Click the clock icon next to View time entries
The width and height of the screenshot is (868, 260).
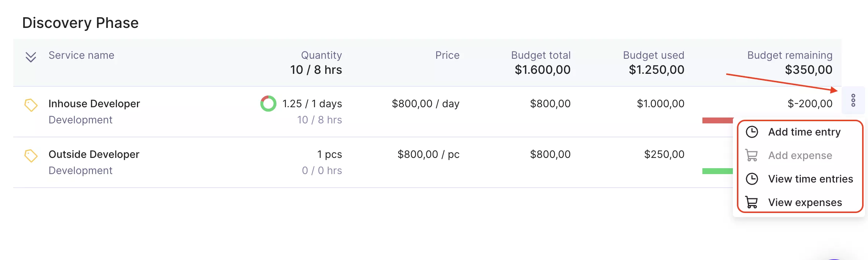point(752,179)
